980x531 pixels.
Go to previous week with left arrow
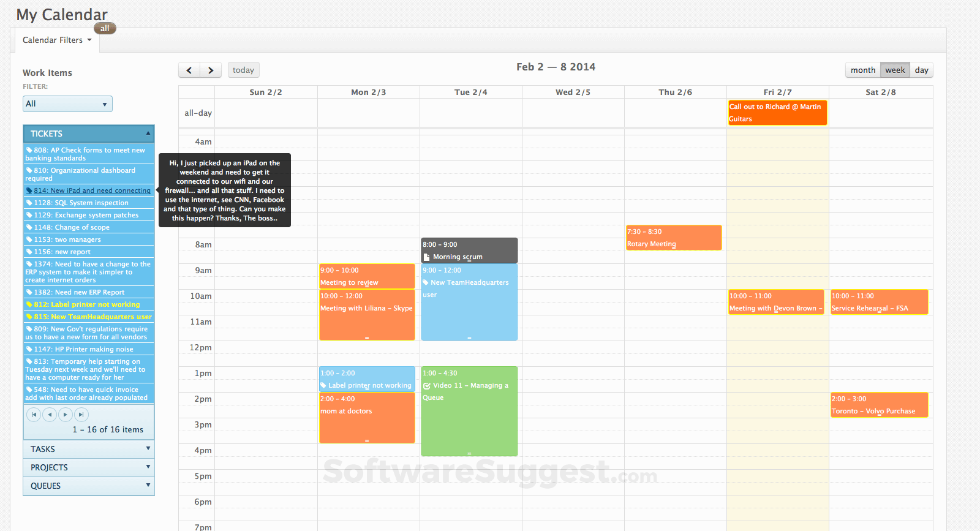pyautogui.click(x=189, y=70)
